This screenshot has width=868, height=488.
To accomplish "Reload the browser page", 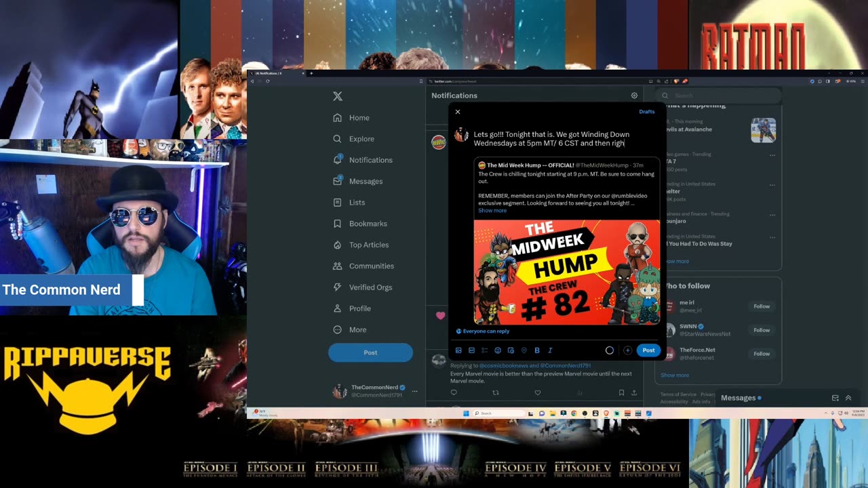I will pyautogui.click(x=267, y=81).
